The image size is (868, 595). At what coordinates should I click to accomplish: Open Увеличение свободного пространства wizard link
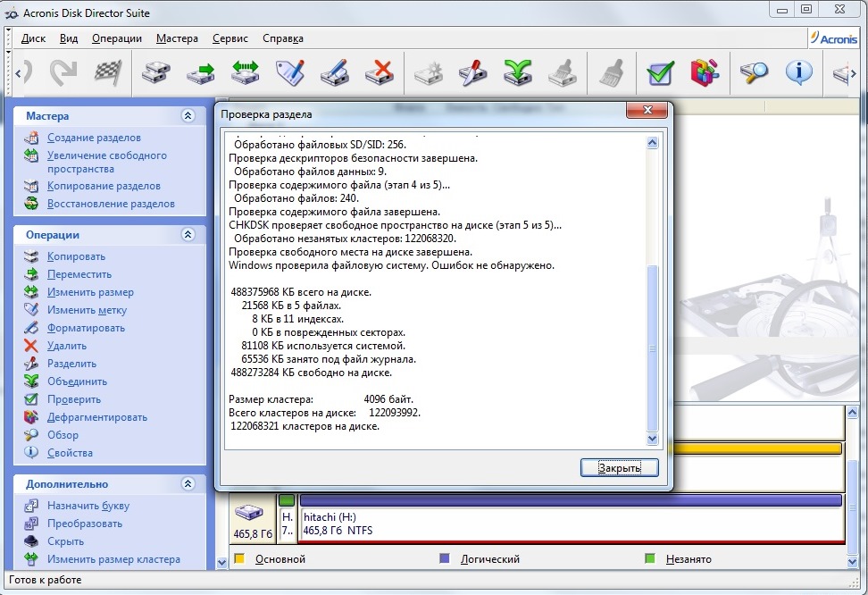(x=107, y=162)
